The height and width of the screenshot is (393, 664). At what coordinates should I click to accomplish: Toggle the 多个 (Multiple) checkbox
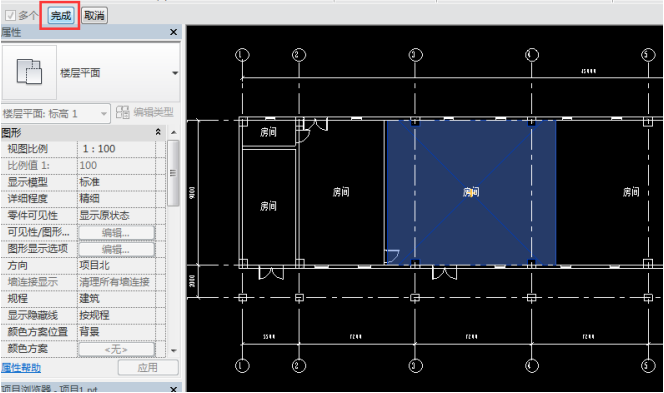10,16
